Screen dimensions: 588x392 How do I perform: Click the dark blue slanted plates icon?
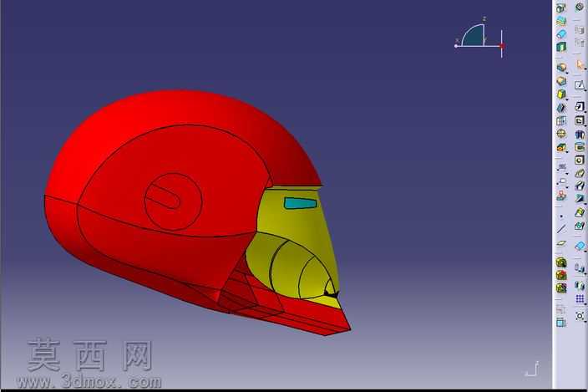[x=561, y=108]
